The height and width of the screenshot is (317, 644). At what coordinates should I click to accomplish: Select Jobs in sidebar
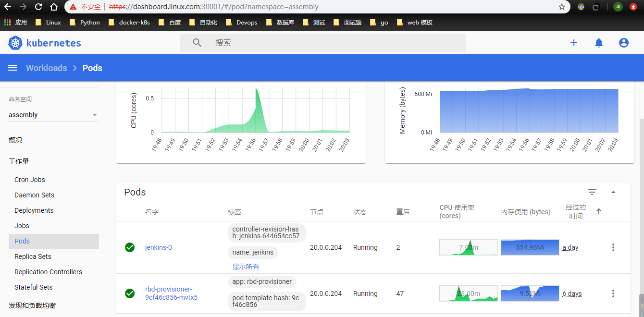22,226
